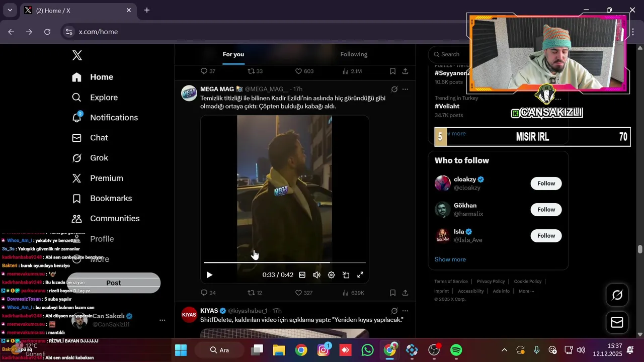Image resolution: width=644 pixels, height=362 pixels.
Task: Reply to the MEGA MAG post (24 replies)
Action: (208, 293)
